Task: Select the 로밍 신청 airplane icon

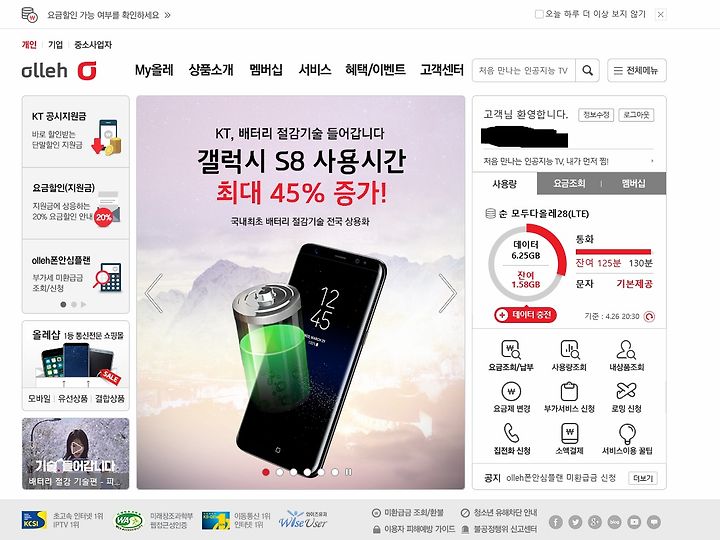Action: [626, 391]
